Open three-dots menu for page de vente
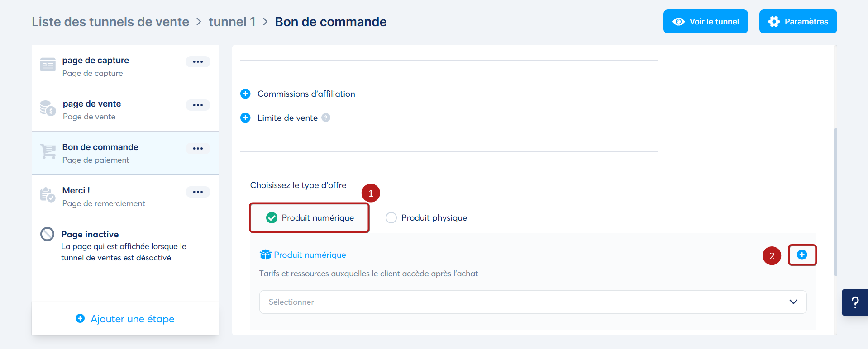 tap(198, 105)
